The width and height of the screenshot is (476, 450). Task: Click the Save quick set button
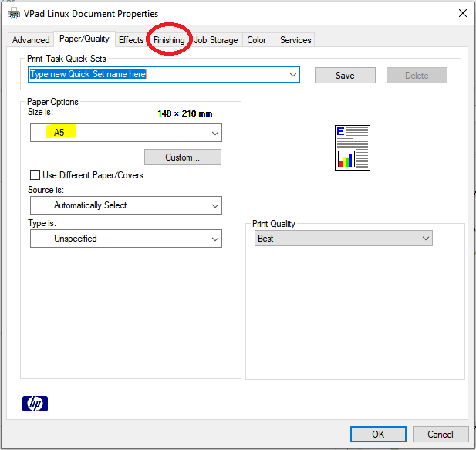[x=345, y=76]
